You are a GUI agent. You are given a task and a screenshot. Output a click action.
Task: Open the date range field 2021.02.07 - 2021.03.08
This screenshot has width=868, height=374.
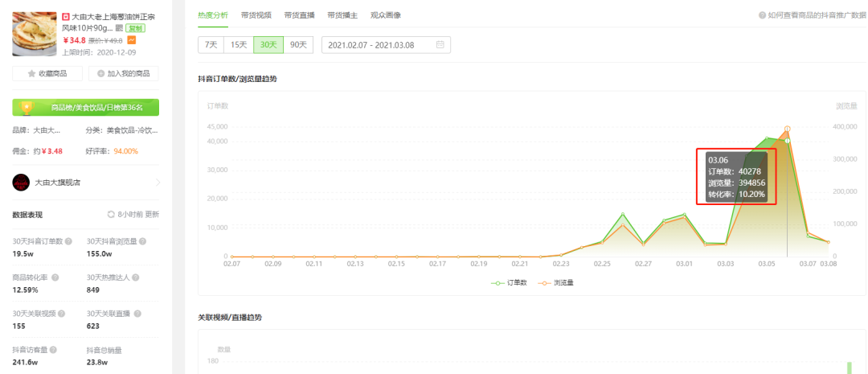coord(386,45)
